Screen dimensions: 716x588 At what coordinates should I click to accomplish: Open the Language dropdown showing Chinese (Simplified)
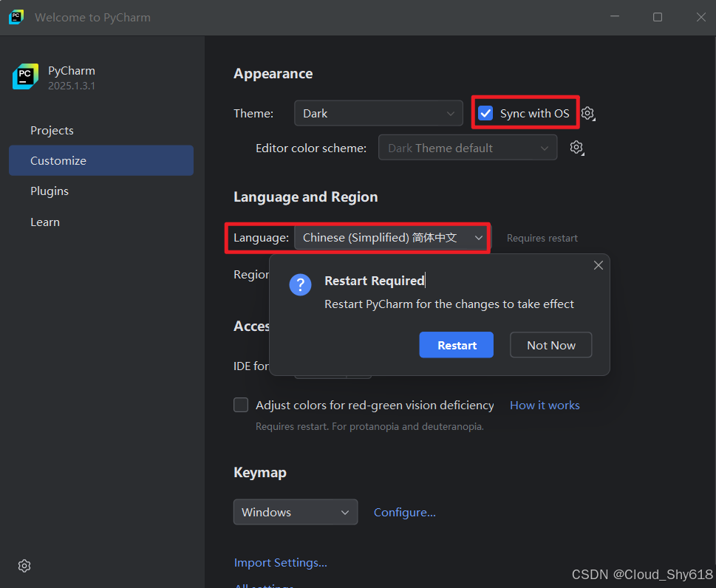392,237
